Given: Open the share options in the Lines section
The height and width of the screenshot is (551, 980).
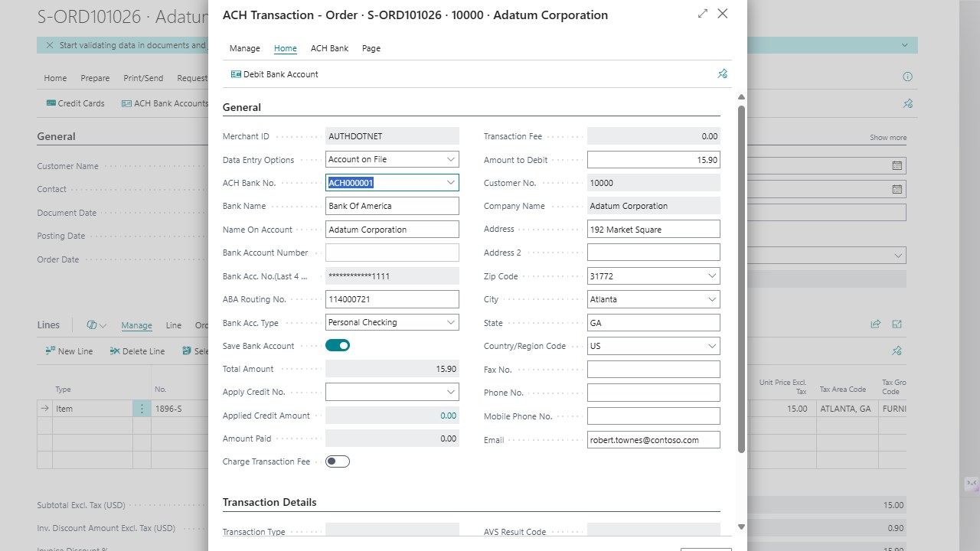Looking at the screenshot, I should click(875, 324).
